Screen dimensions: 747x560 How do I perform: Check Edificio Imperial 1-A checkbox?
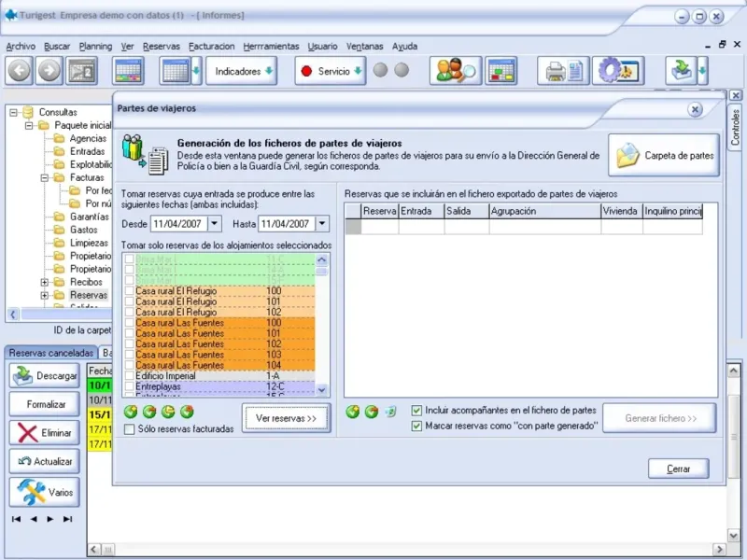pos(129,376)
